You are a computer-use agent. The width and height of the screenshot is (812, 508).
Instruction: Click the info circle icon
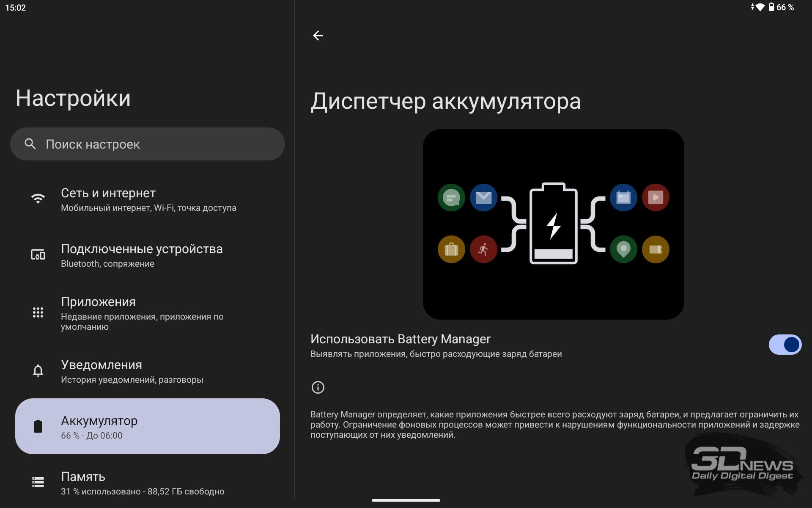pyautogui.click(x=318, y=387)
